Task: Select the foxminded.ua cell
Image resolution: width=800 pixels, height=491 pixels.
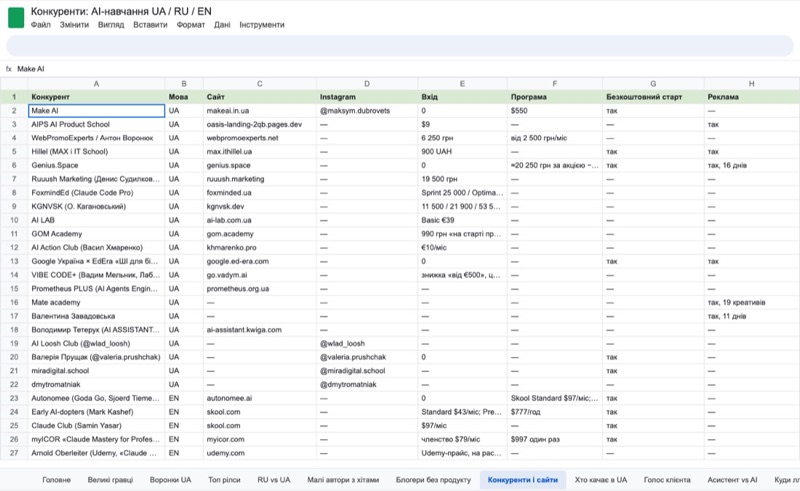Action: point(260,193)
